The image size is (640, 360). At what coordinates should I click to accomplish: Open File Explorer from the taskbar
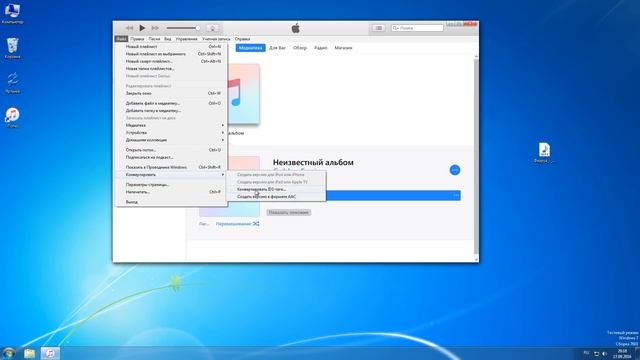[29, 353]
